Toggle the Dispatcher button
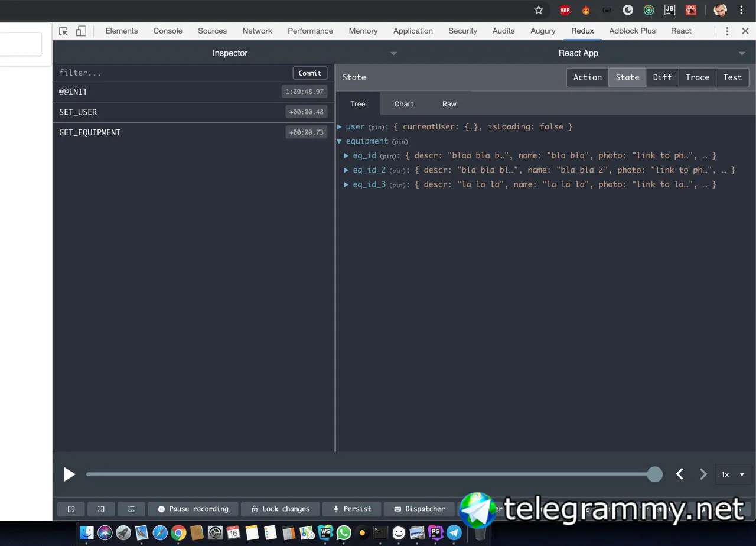 (419, 509)
